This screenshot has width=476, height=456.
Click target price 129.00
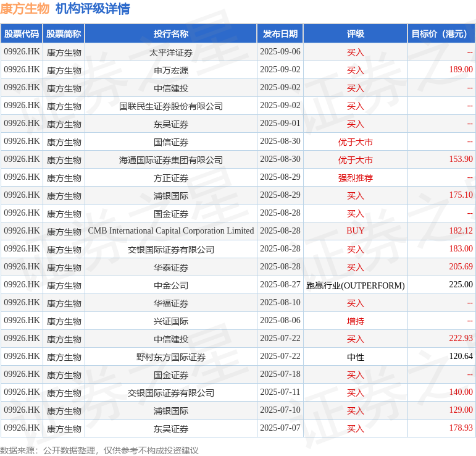[x=461, y=410]
